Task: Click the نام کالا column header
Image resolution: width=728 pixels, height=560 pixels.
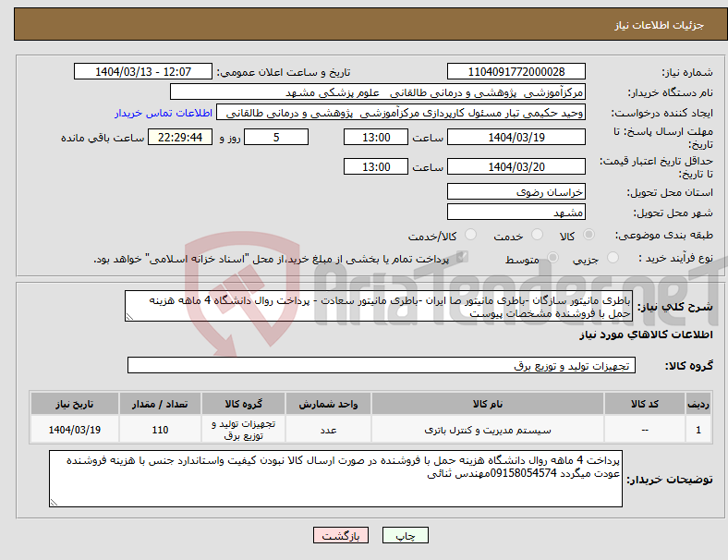Action: 488,404
